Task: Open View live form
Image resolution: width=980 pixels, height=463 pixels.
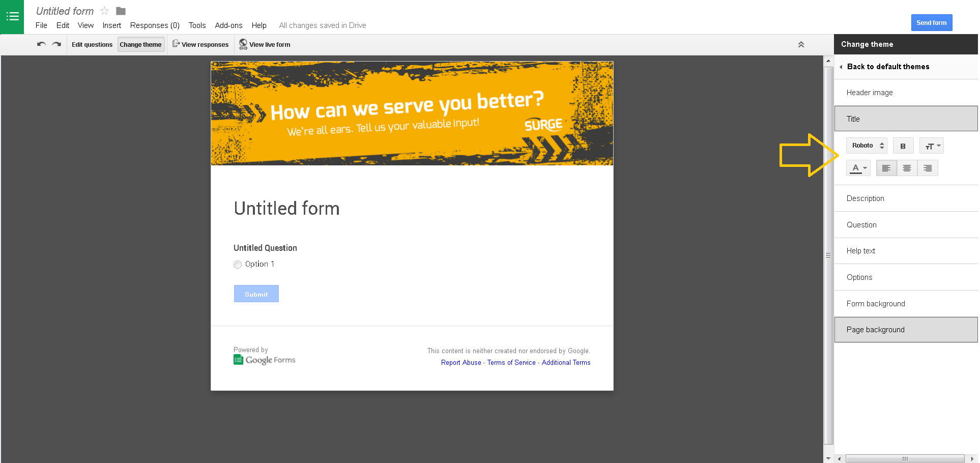Action: 265,45
